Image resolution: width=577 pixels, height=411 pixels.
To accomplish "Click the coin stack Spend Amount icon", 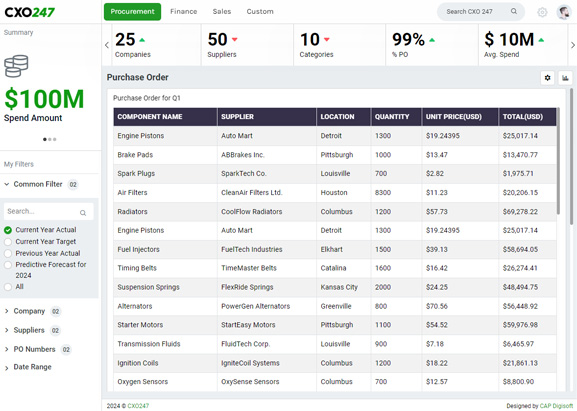I will pyautogui.click(x=16, y=66).
